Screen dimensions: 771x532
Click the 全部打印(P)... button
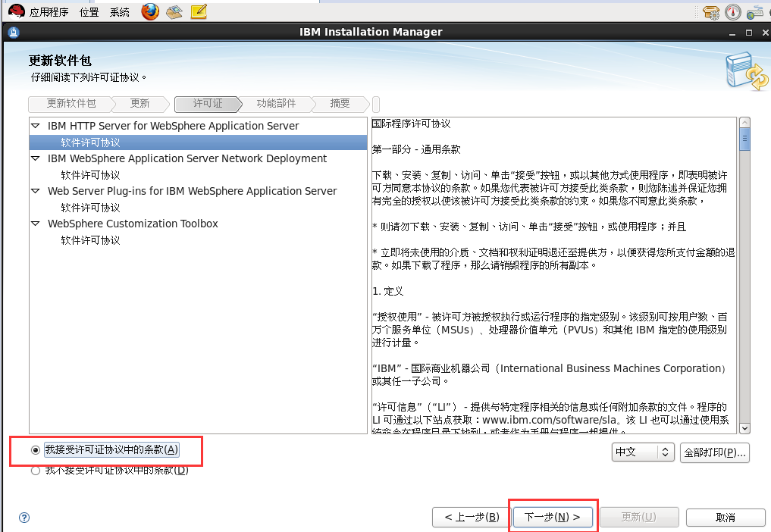coord(715,452)
